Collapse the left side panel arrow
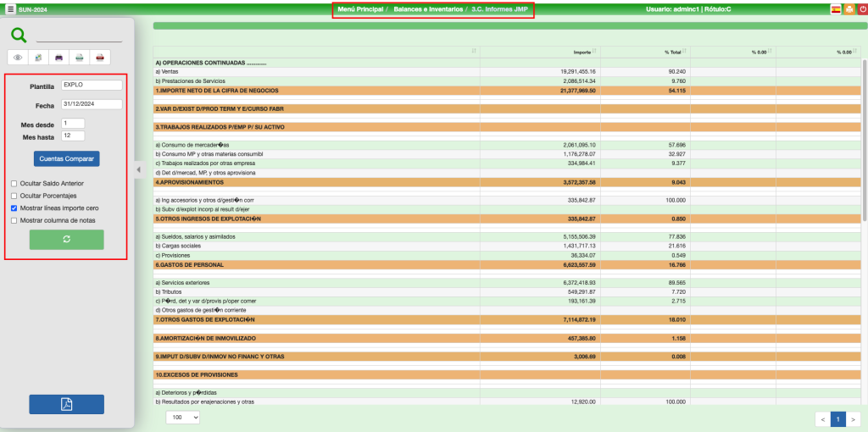868x432 pixels. coord(139,169)
